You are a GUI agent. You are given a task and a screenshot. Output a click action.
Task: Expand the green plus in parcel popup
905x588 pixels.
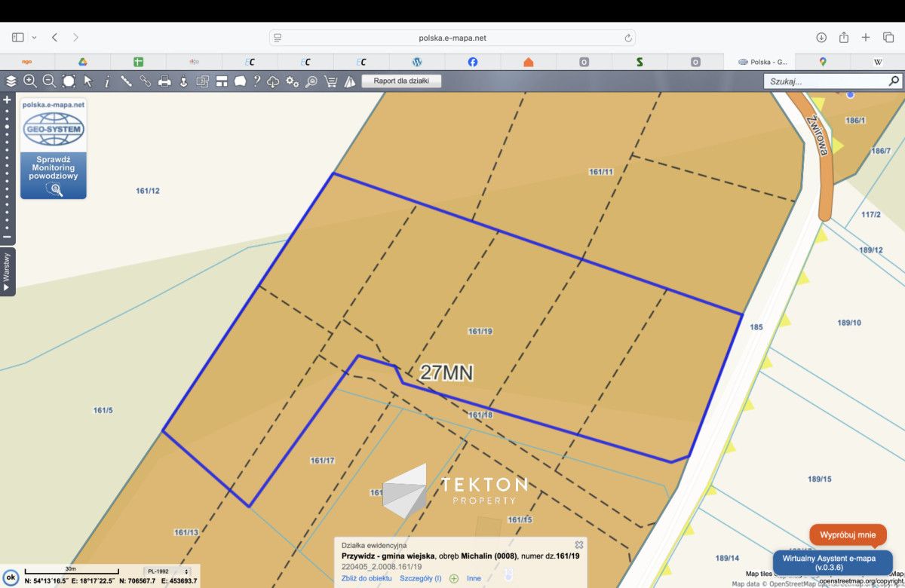[454, 578]
